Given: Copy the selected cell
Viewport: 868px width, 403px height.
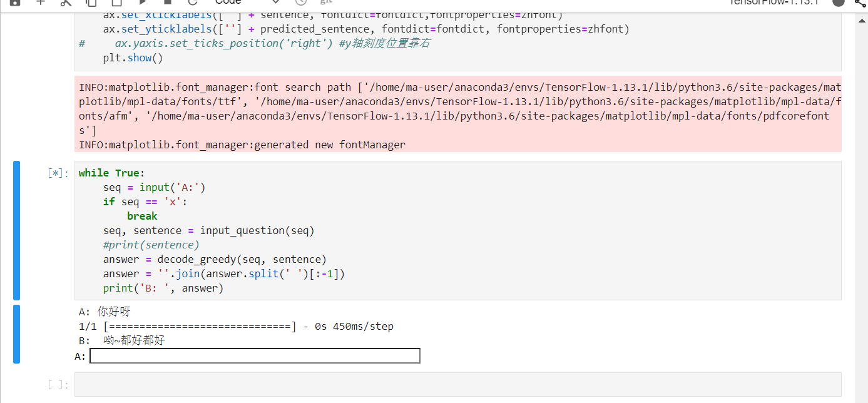Looking at the screenshot, I should tap(91, 2).
